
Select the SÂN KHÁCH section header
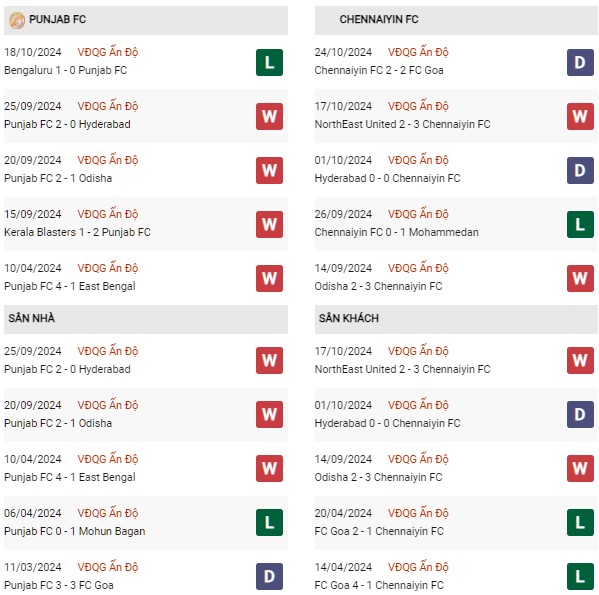pos(456,319)
